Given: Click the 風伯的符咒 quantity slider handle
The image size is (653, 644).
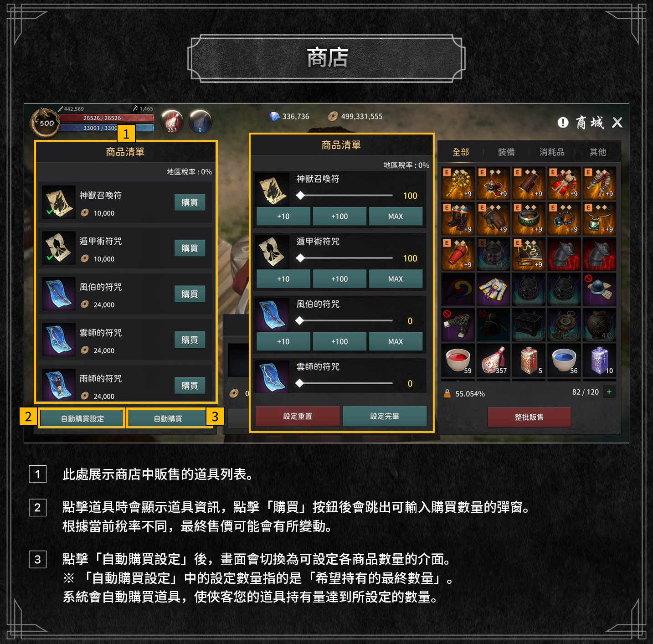Looking at the screenshot, I should click(x=299, y=321).
